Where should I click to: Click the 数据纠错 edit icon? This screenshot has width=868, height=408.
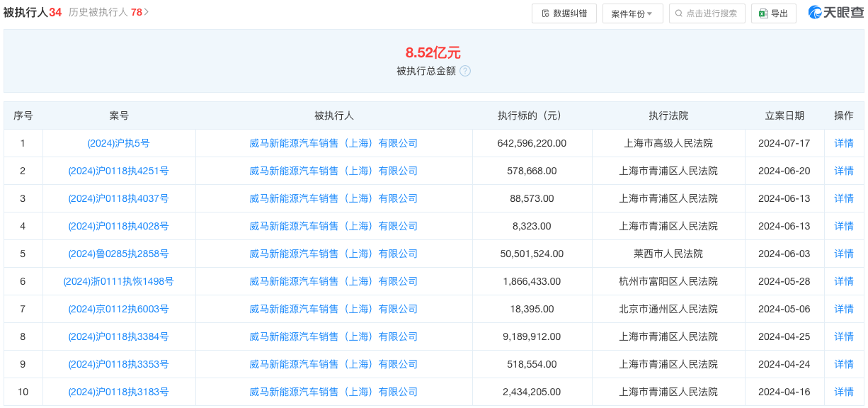(x=545, y=13)
